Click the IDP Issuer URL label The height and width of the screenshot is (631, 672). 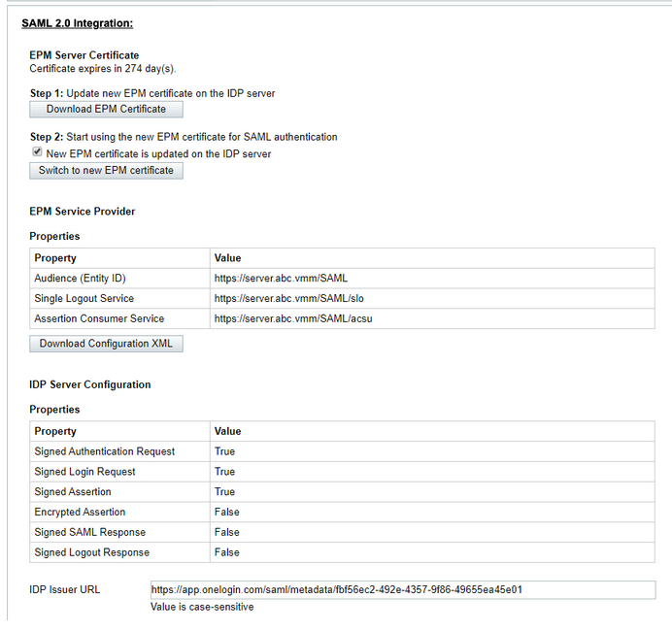click(x=65, y=590)
